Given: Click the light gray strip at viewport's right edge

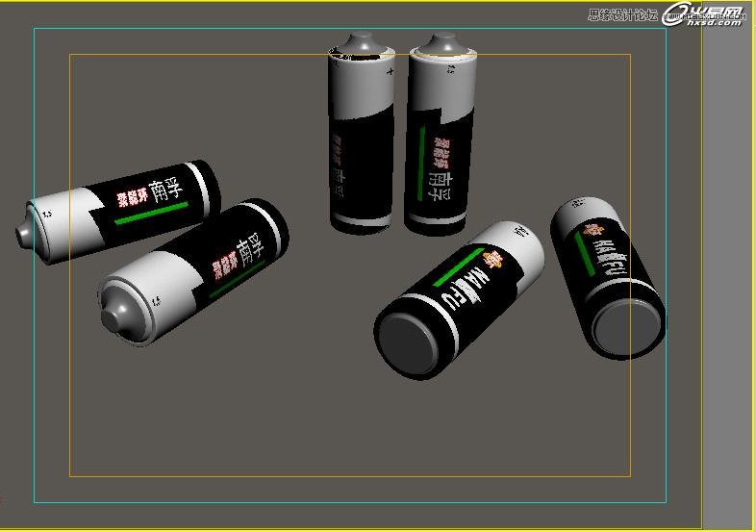Looking at the screenshot, I should point(727,269).
